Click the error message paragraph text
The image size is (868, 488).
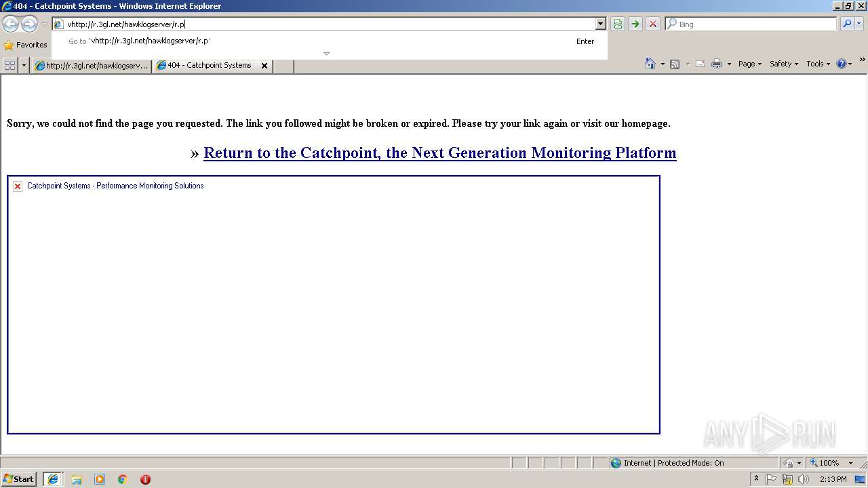(x=338, y=123)
